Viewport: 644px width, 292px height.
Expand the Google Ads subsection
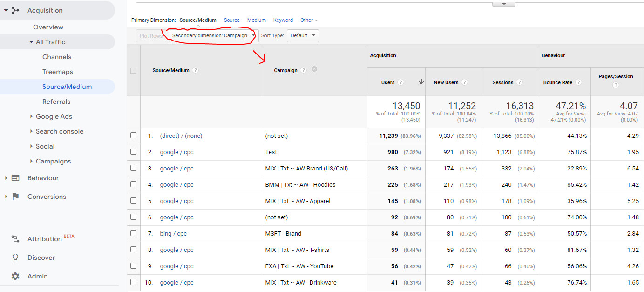(31, 116)
